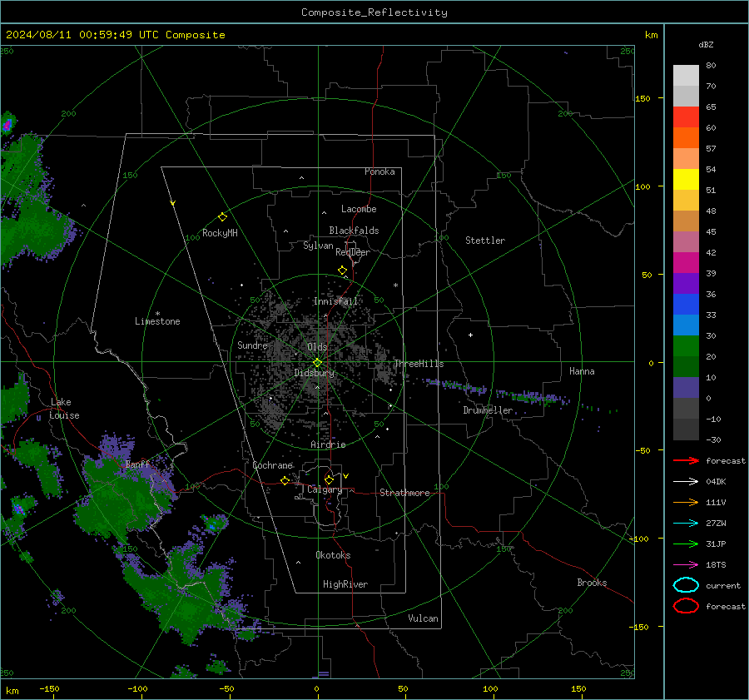
Task: Click the white 04DK arrow icon
Action: click(686, 482)
